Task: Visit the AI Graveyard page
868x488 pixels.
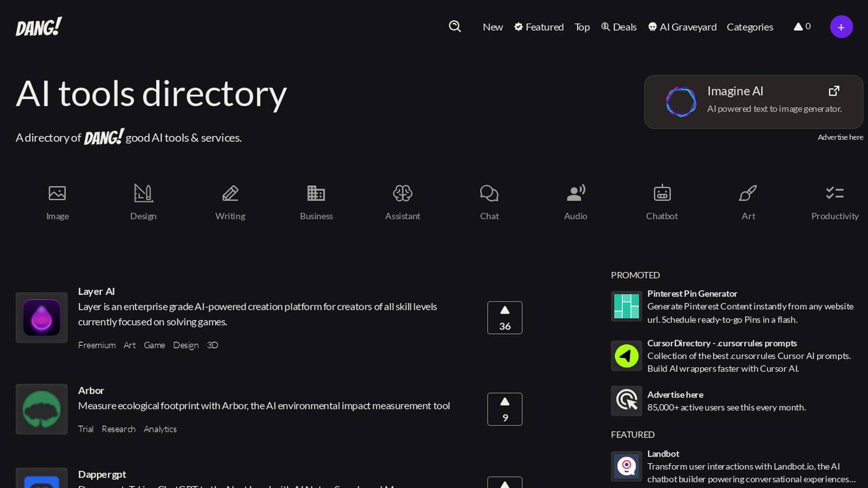Action: point(682,27)
